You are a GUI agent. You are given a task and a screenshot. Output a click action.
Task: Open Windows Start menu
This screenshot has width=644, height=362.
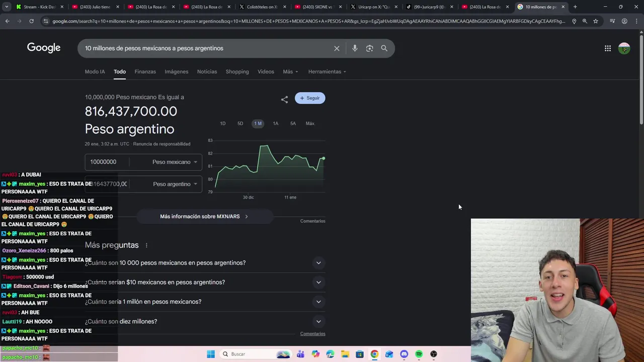211,354
